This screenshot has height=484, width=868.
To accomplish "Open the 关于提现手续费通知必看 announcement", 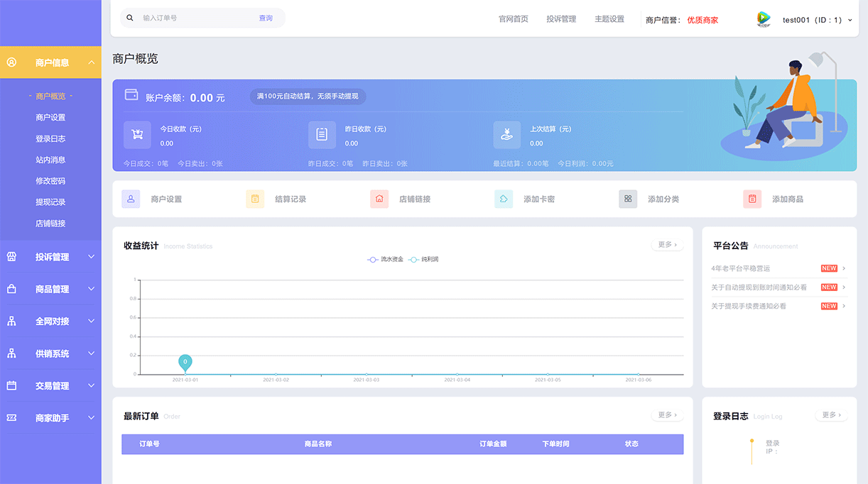I will coord(747,306).
